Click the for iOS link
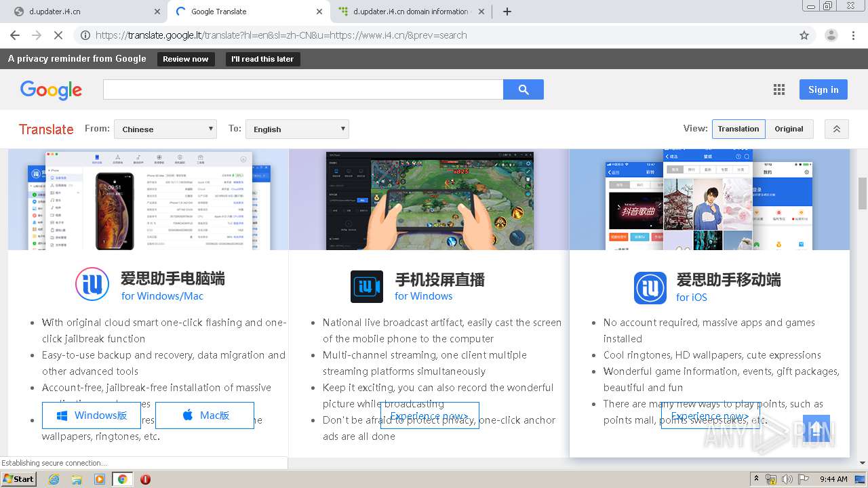The height and width of the screenshot is (488, 868). pyautogui.click(x=692, y=298)
